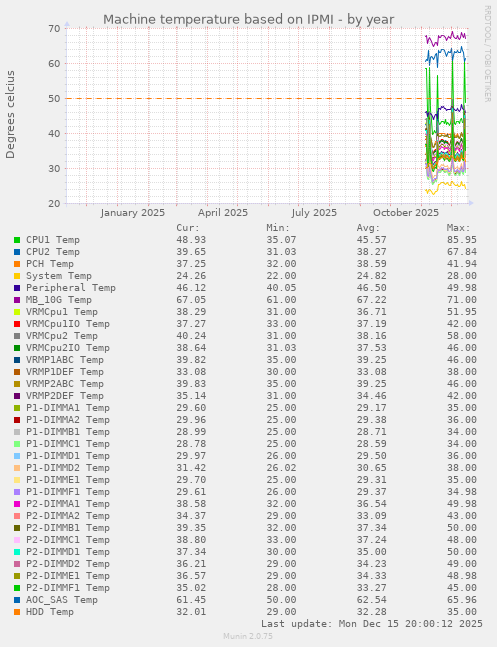Viewport: 497px width, 647px height.
Task: Select the 'P1-DIMME1 Temp' legend label
Action: [x=68, y=479]
